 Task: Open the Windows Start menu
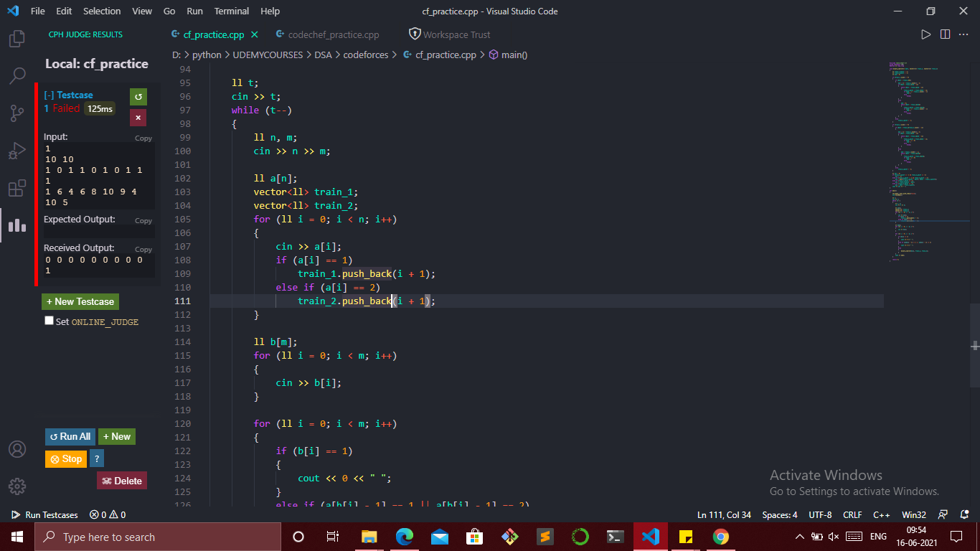click(x=17, y=537)
